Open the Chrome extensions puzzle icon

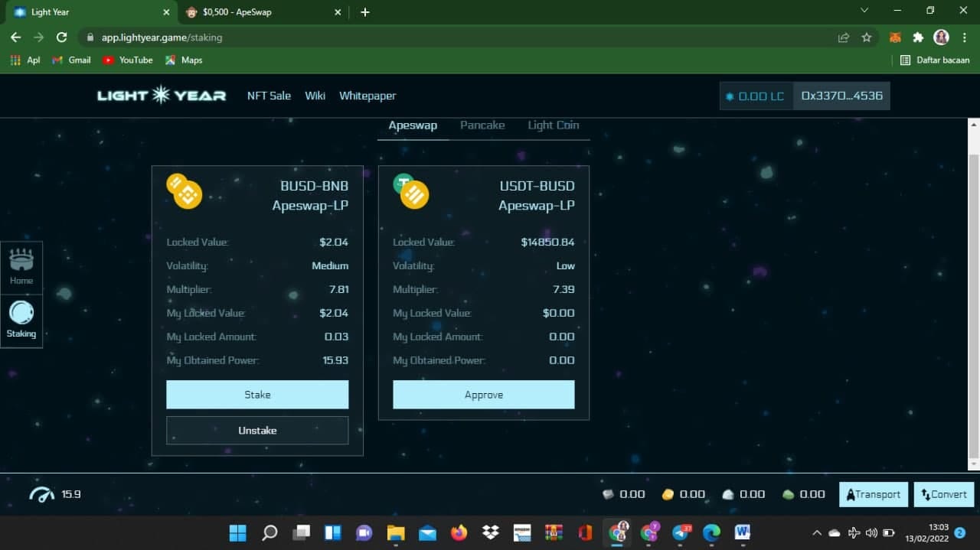point(918,37)
